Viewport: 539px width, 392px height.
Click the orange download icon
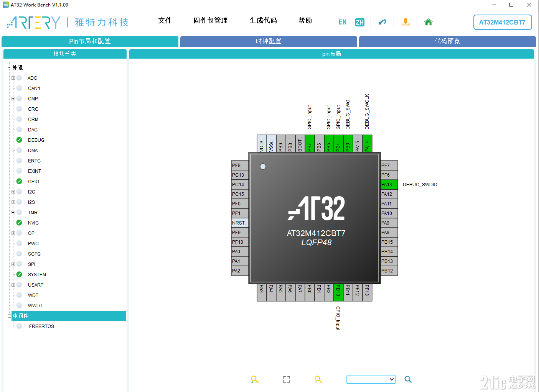coord(405,22)
